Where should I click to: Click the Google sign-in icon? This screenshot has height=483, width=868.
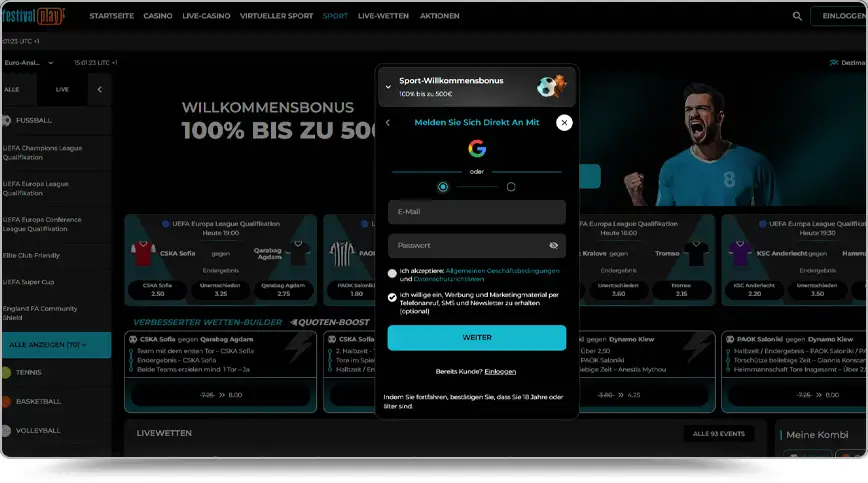pos(477,148)
